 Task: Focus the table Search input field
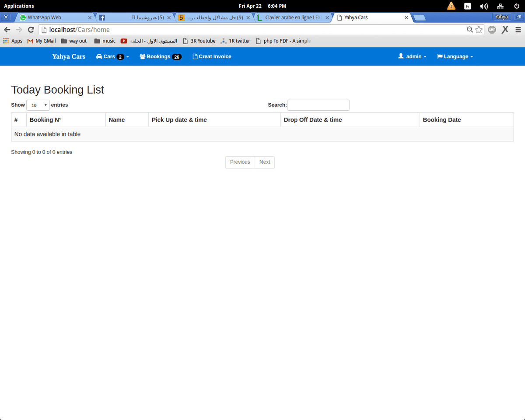(318, 105)
